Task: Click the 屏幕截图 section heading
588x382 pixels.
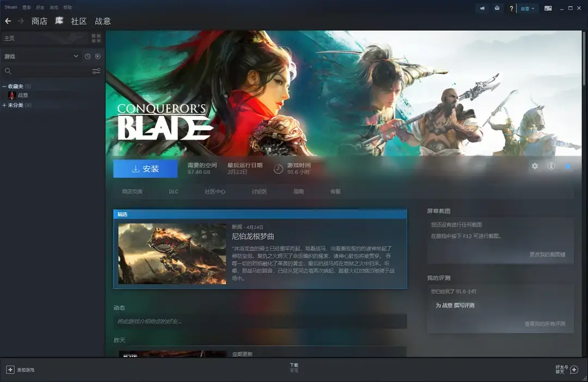Action: click(x=439, y=211)
